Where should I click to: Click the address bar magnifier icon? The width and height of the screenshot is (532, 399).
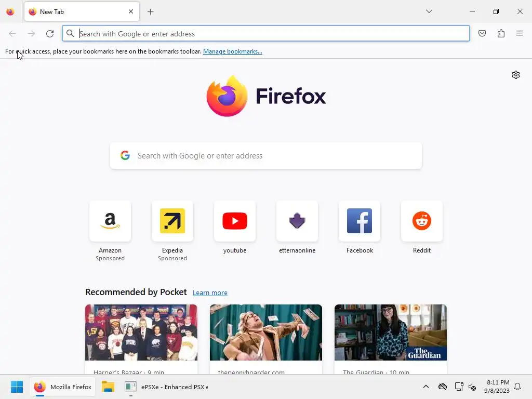[x=70, y=33]
